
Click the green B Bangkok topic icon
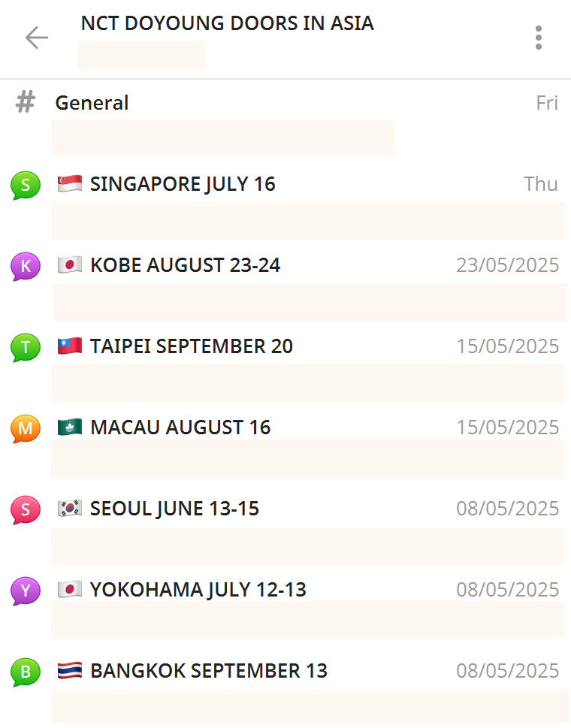pyautogui.click(x=26, y=672)
